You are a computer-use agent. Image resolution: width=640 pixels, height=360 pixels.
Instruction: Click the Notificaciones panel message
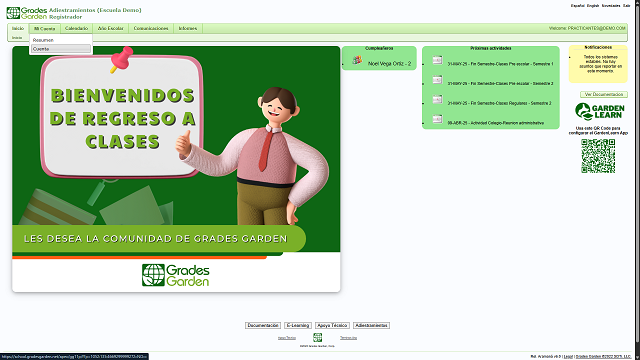600,64
